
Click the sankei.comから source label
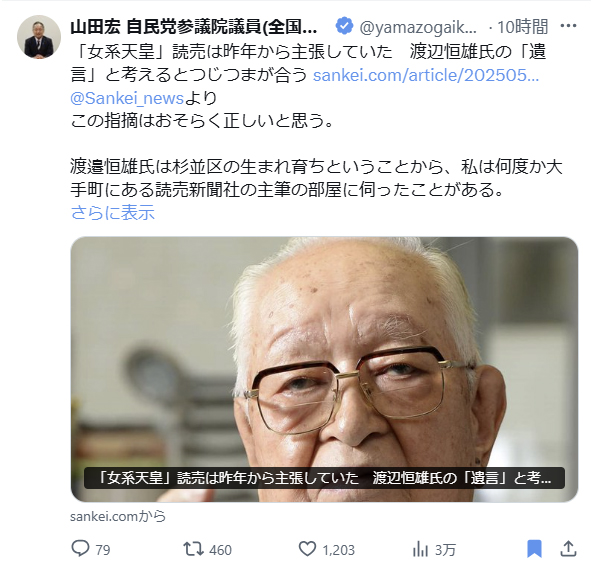pos(118,516)
